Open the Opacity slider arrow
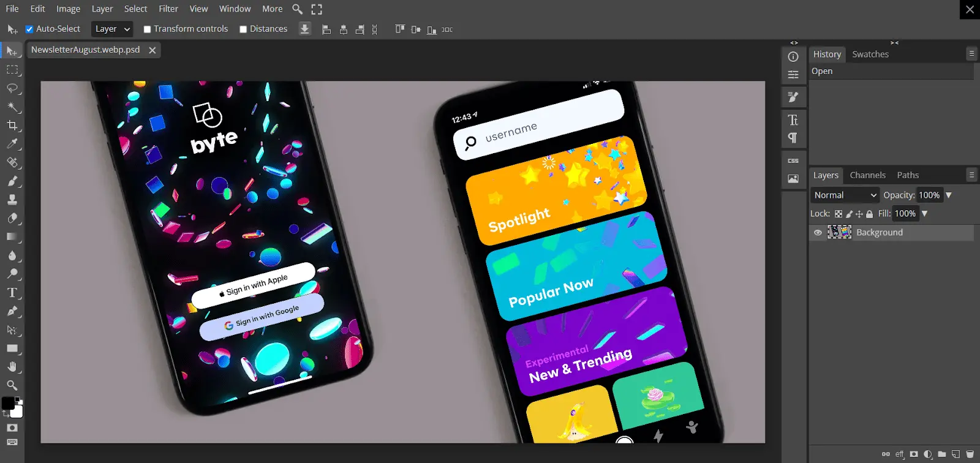This screenshot has width=980, height=463. click(949, 195)
